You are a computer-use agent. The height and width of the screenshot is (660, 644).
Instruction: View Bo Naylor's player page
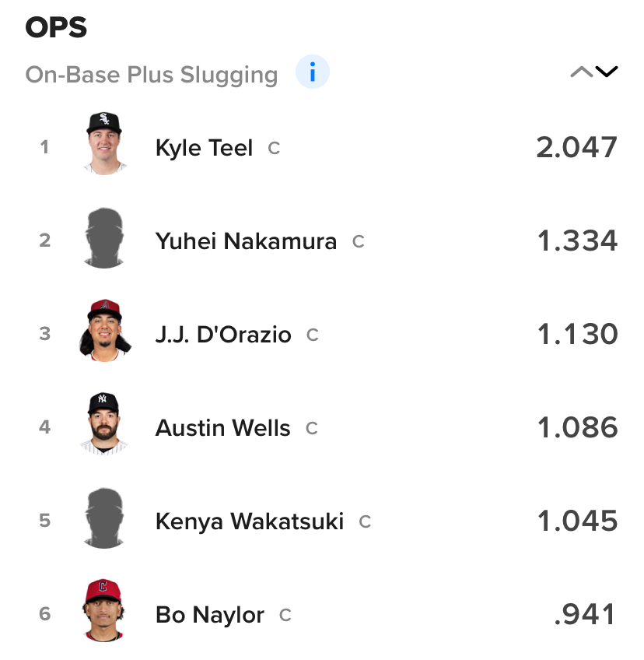tap(210, 615)
